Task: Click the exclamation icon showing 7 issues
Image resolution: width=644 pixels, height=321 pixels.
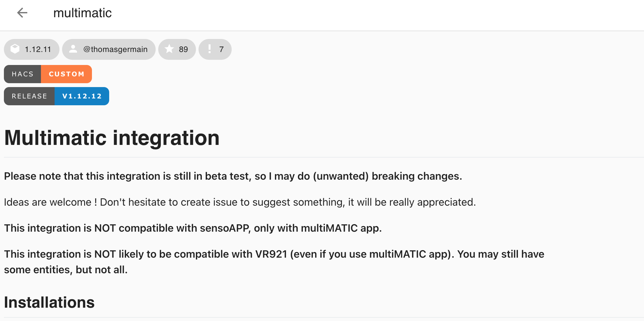Action: pyautogui.click(x=210, y=49)
